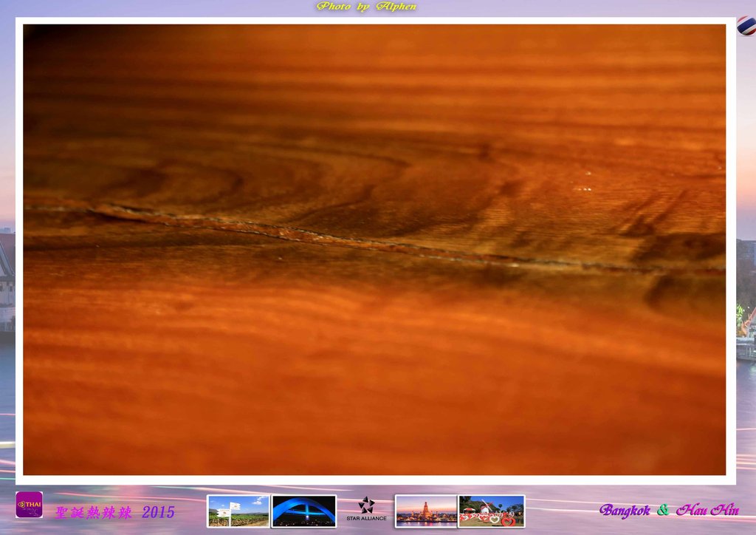Click the green ampersand between place names

coord(664,510)
